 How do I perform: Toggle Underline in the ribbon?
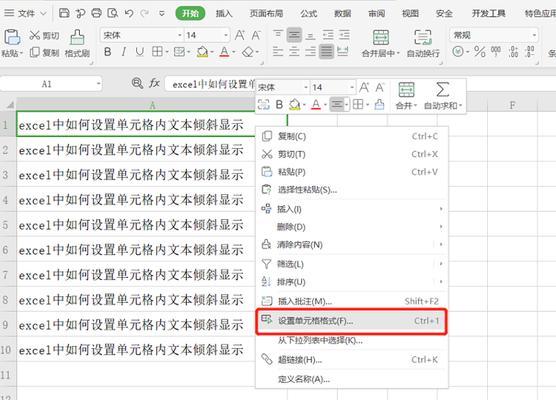pyautogui.click(x=140, y=52)
